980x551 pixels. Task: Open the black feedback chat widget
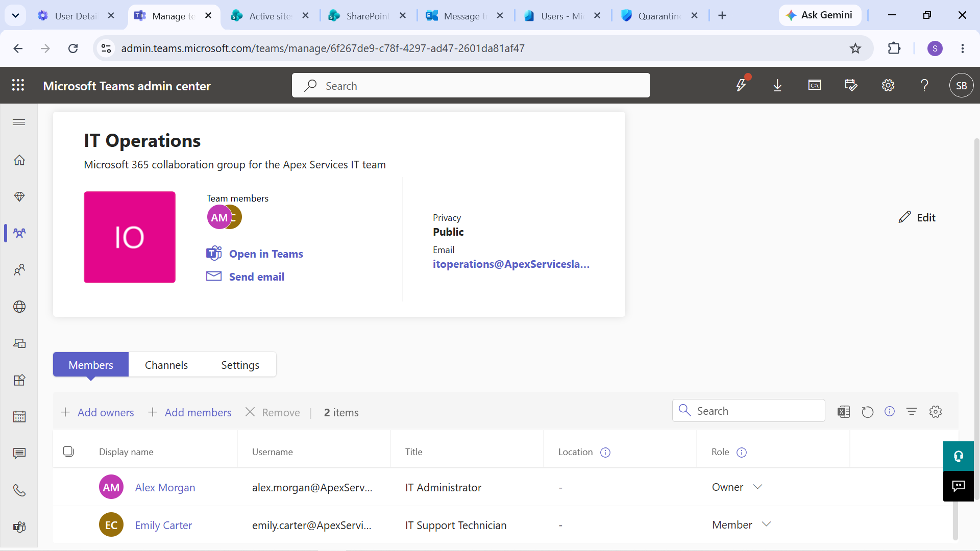(959, 486)
